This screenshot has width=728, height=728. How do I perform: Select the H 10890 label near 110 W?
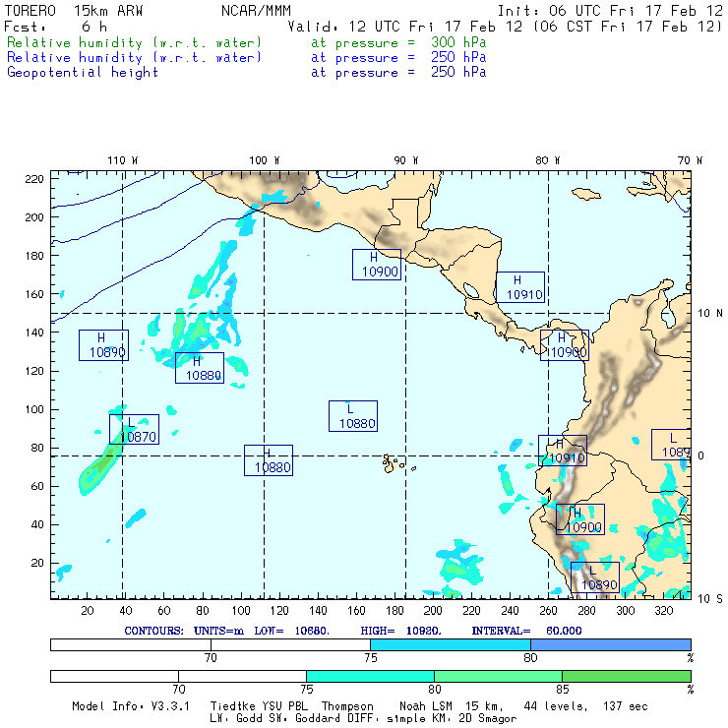[103, 345]
